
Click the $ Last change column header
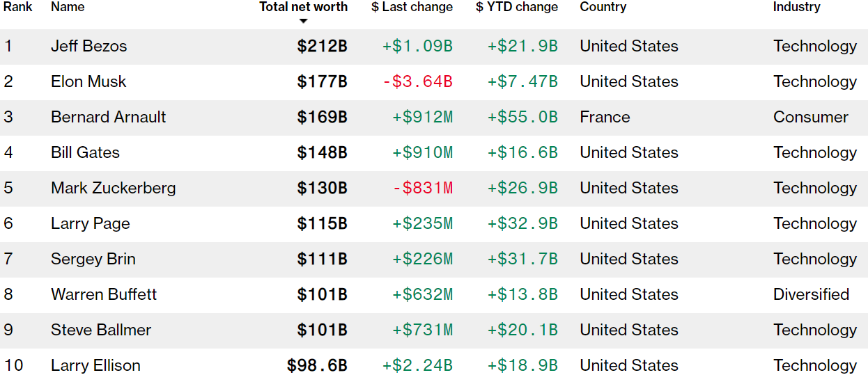pyautogui.click(x=412, y=7)
